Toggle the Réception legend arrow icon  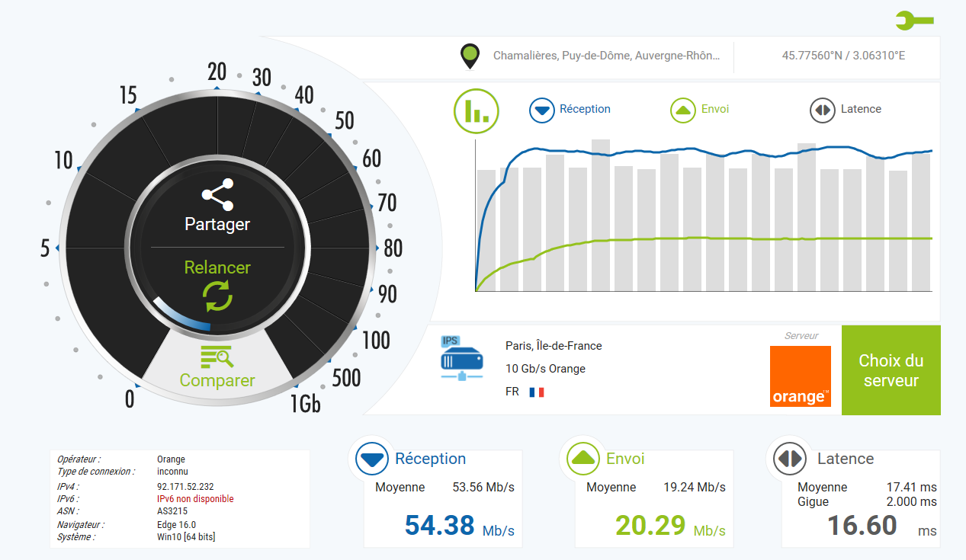542,110
